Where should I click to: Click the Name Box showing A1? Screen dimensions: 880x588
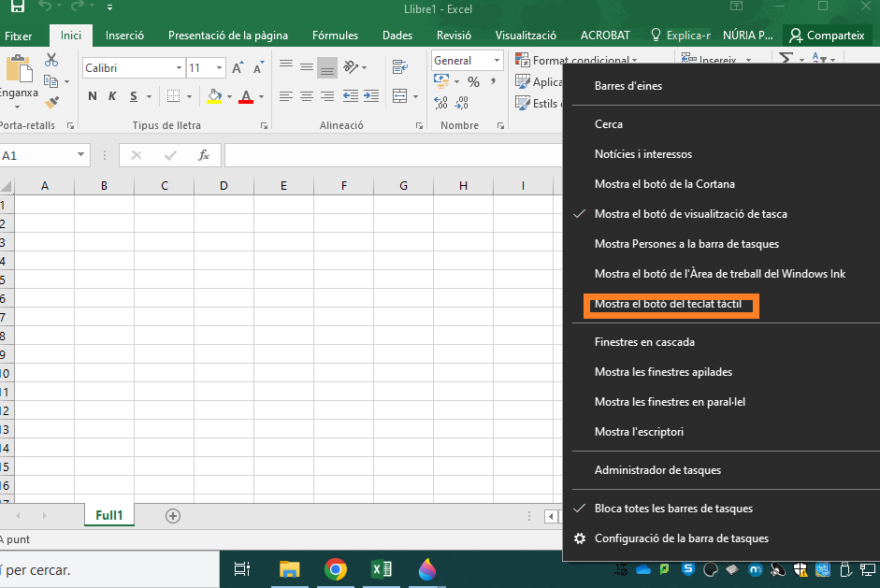pyautogui.click(x=37, y=155)
